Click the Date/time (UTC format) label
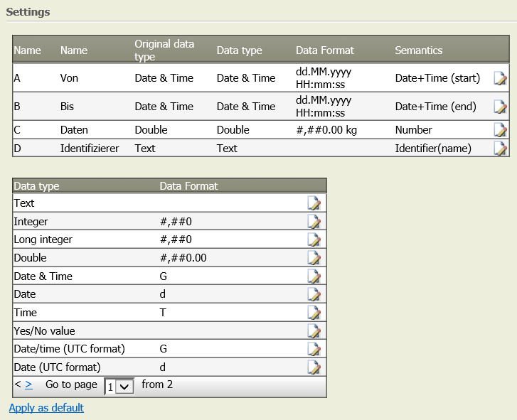Image resolution: width=517 pixels, height=420 pixels. 69,349
